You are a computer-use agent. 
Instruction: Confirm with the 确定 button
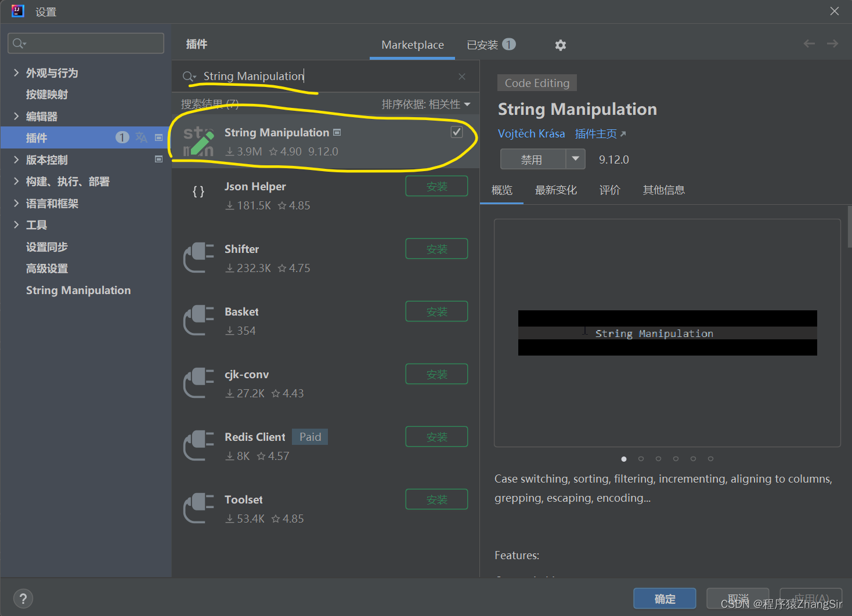[x=665, y=599]
